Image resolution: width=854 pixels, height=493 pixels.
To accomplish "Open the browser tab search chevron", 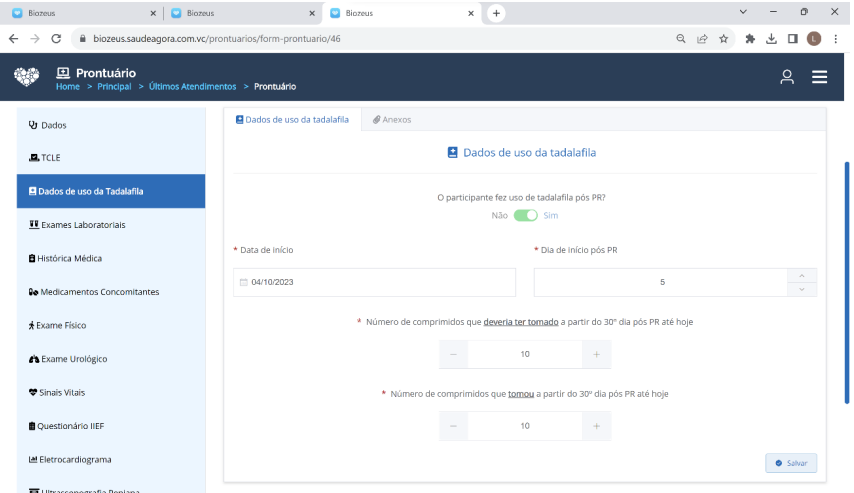I will 743,12.
